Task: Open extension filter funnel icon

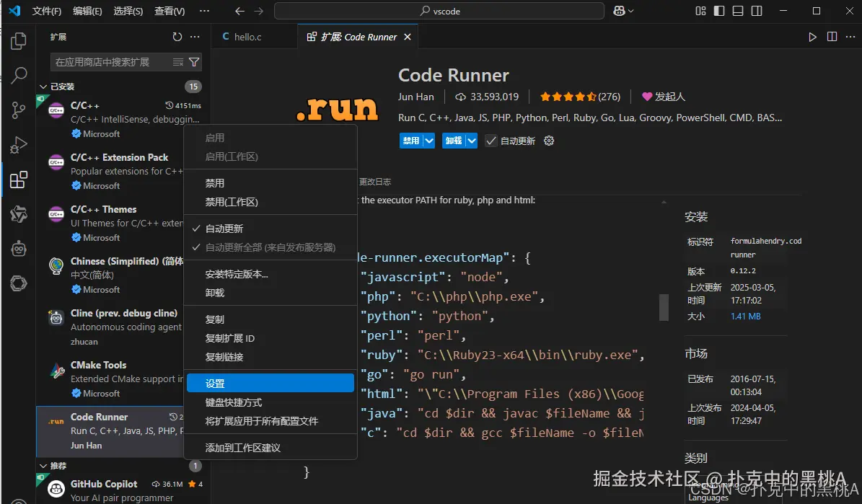Action: click(193, 62)
